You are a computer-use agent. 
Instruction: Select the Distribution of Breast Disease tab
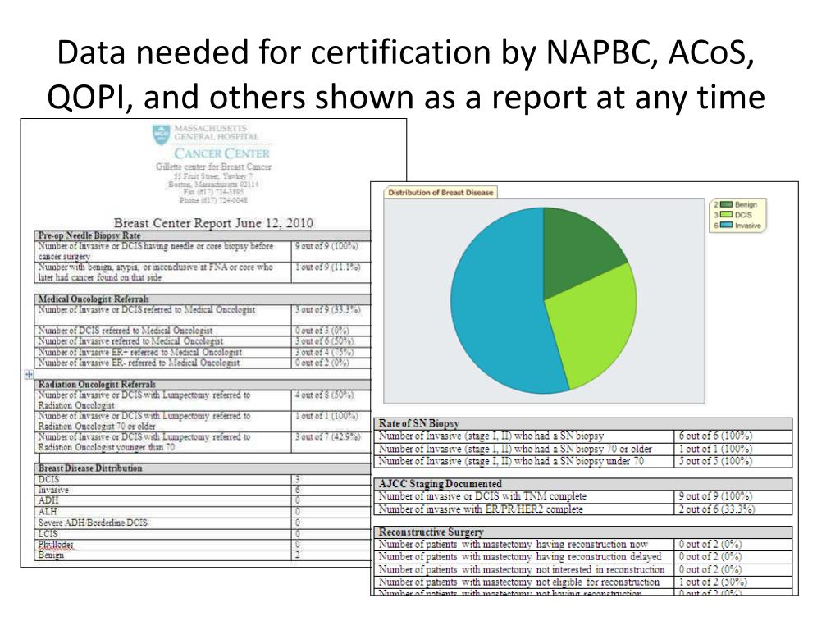[x=441, y=192]
